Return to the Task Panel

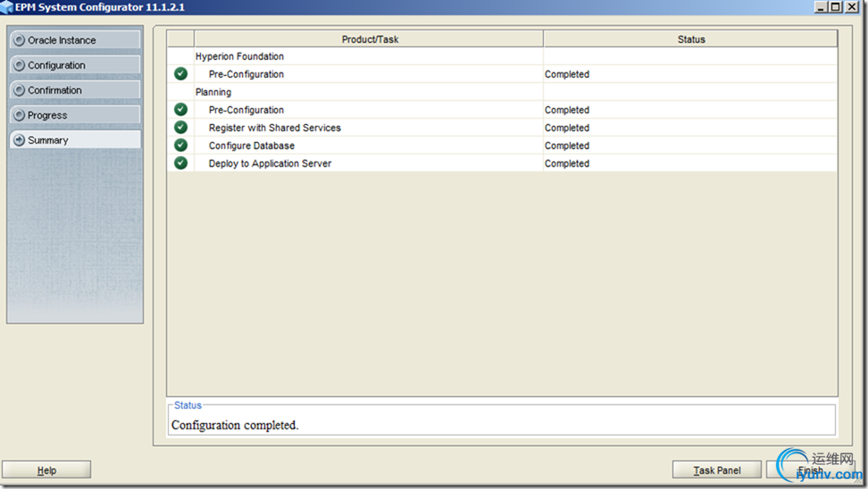pyautogui.click(x=717, y=469)
